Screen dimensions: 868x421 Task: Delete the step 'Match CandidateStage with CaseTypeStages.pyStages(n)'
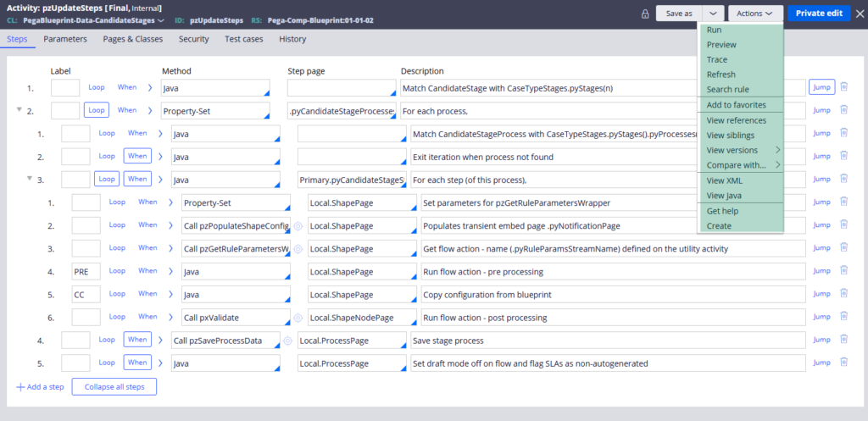pyautogui.click(x=843, y=87)
